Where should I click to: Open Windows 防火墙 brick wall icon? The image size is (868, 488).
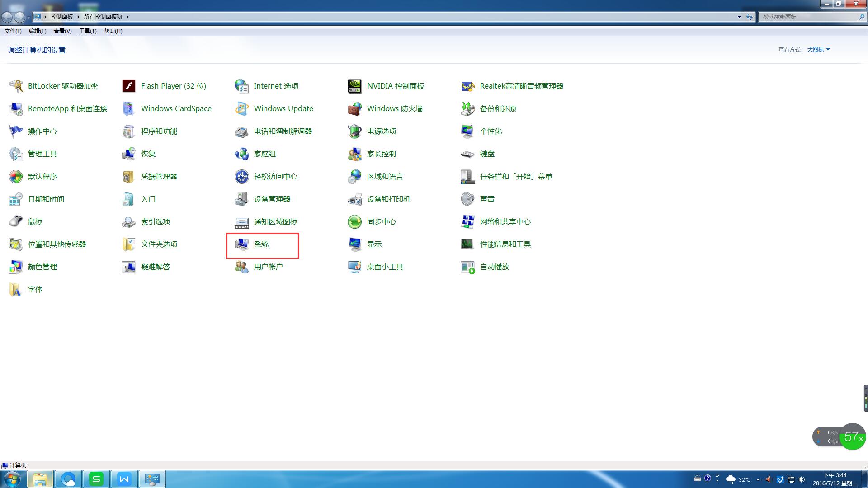click(x=355, y=108)
